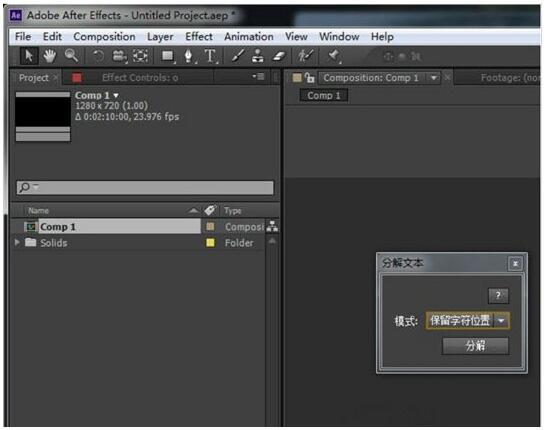
Task: Switch to the Effect Controls tab
Action: coord(140,78)
